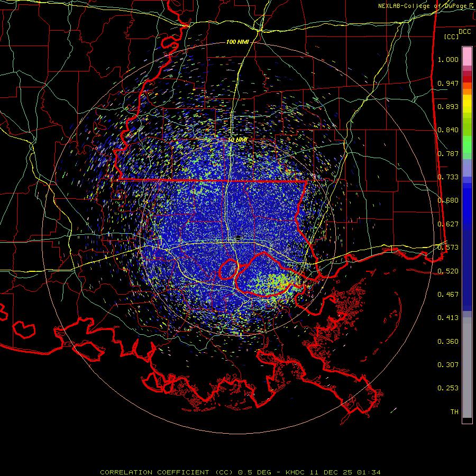Viewport: 476px width, 476px height.
Task: Click the 0.467 scale value
Action: (448, 295)
